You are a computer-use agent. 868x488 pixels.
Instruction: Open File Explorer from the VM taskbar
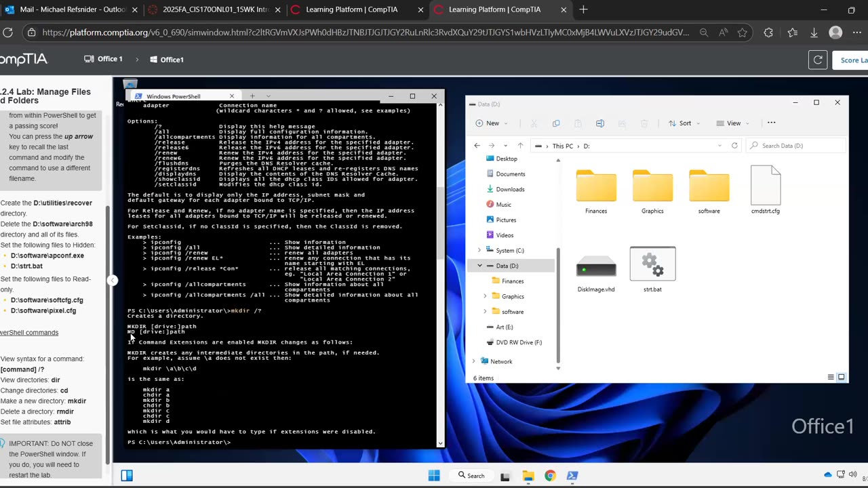pyautogui.click(x=528, y=476)
